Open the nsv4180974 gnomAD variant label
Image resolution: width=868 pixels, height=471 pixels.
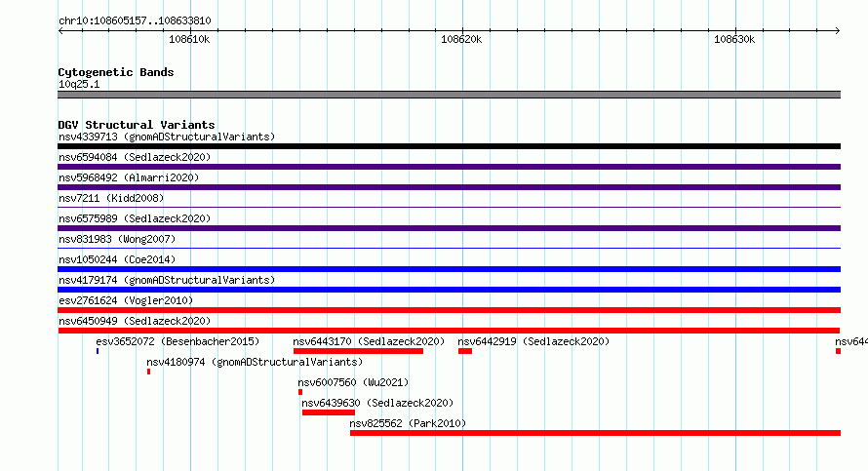[x=255, y=362]
